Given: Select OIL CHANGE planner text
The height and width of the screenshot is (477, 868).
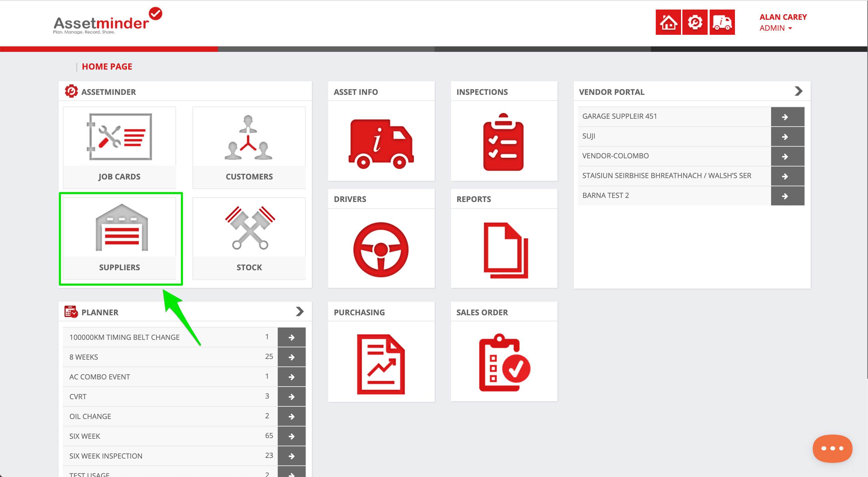Looking at the screenshot, I should (x=90, y=416).
